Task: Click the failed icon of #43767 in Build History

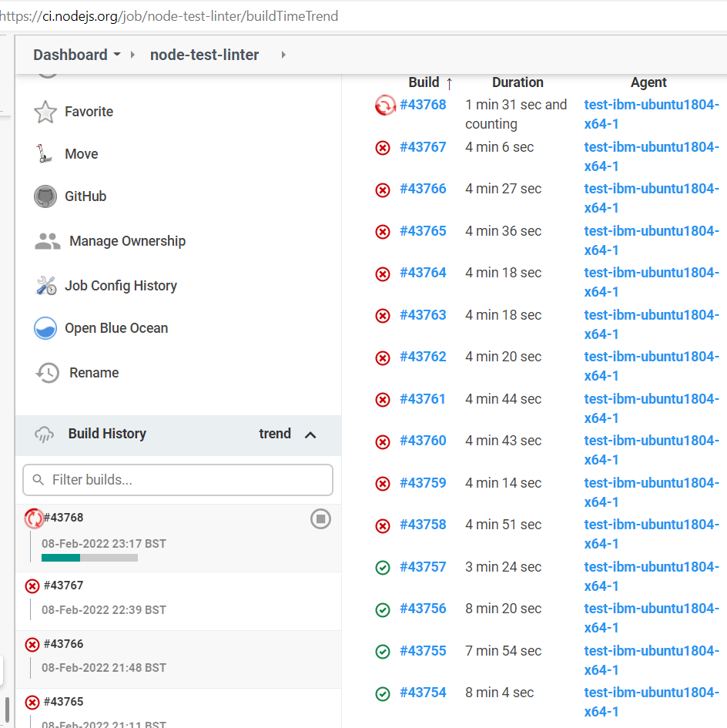Action: point(32,586)
